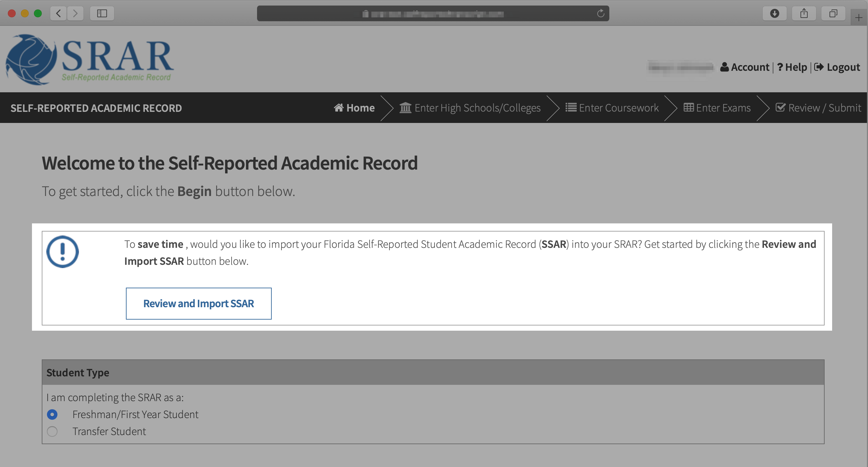
Task: Go back with the browser back arrow
Action: (59, 13)
